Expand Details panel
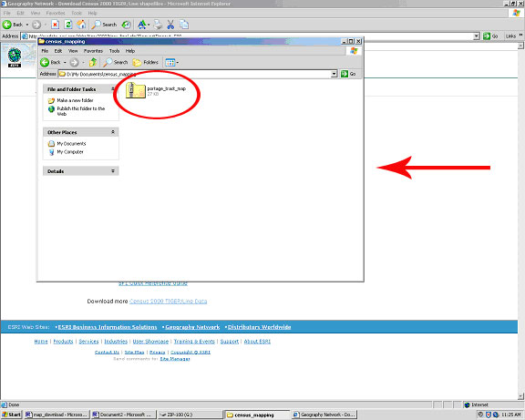This screenshot has height=420, width=525. tap(113, 171)
